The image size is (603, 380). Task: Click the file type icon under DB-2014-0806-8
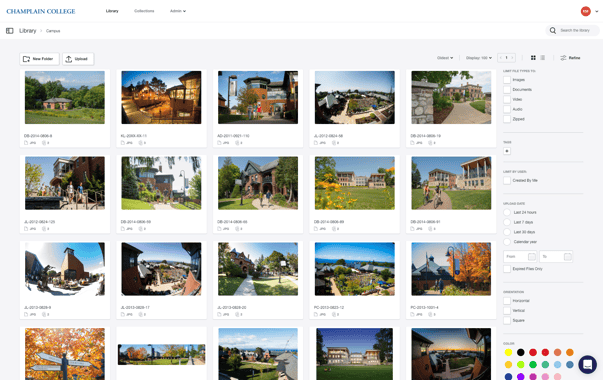pos(26,143)
